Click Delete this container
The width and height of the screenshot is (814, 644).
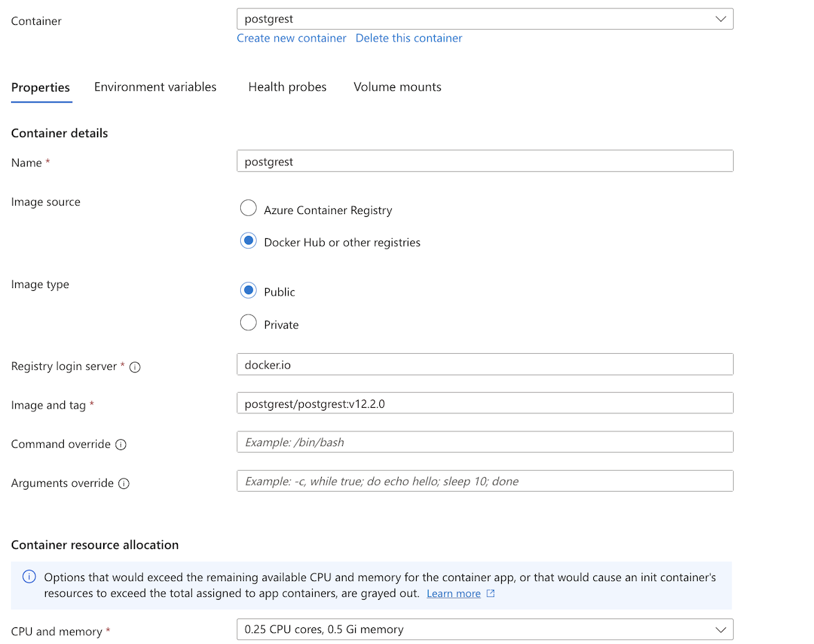[408, 38]
